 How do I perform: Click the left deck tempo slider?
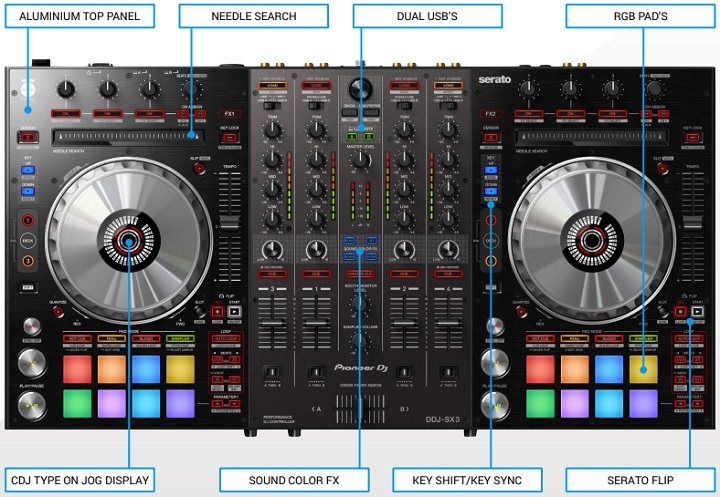pyautogui.click(x=229, y=228)
